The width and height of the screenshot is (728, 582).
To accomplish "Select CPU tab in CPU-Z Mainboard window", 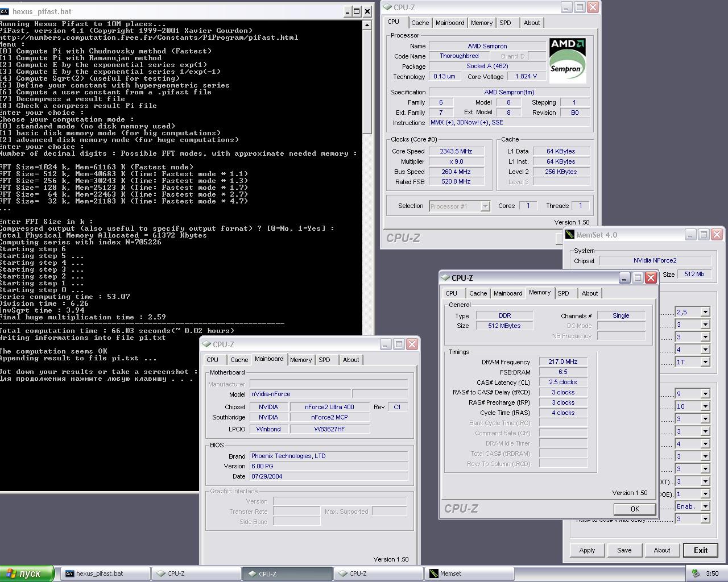I will pyautogui.click(x=213, y=360).
